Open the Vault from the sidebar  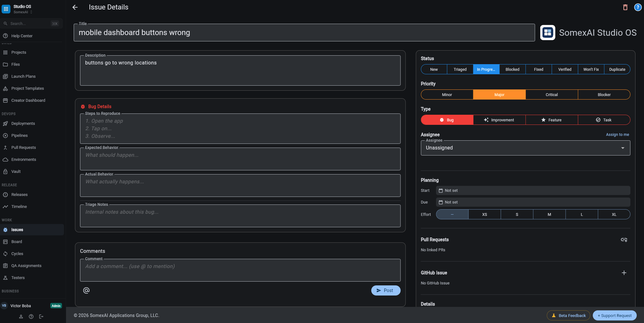15,171
